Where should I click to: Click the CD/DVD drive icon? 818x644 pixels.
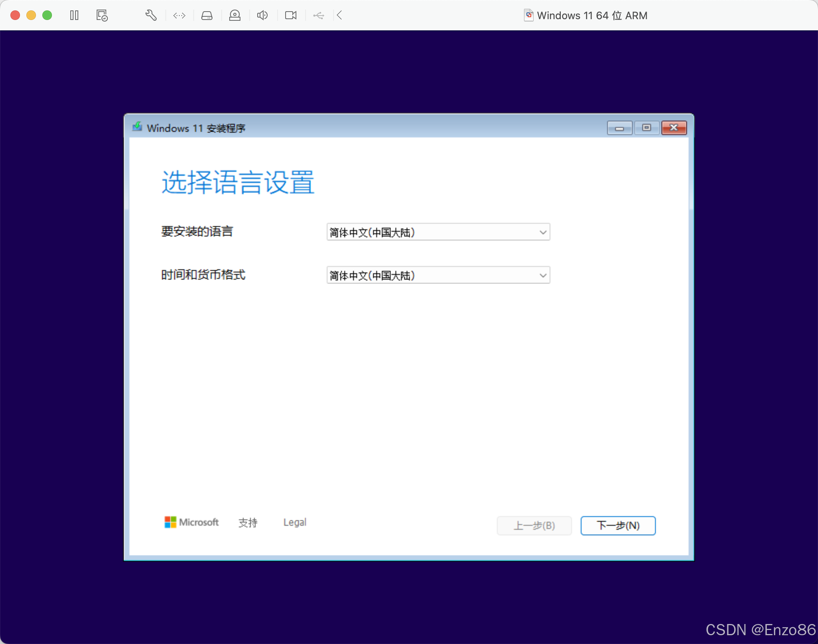pyautogui.click(x=235, y=16)
